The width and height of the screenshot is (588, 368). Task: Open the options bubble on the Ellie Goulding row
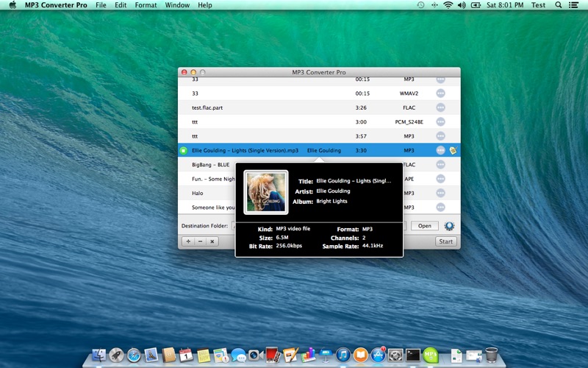click(440, 150)
